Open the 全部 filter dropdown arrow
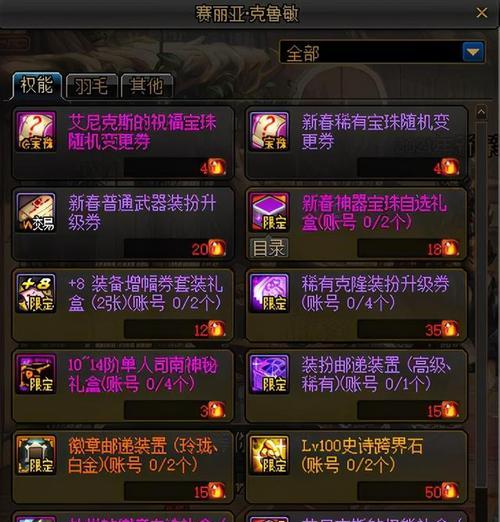Image resolution: width=500 pixels, height=522 pixels. (x=473, y=52)
